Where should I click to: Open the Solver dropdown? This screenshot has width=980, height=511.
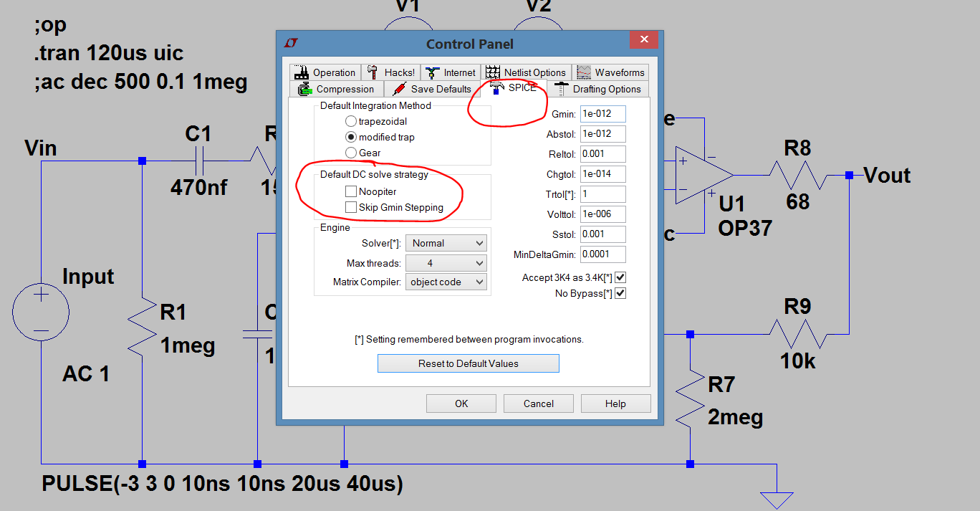click(446, 243)
